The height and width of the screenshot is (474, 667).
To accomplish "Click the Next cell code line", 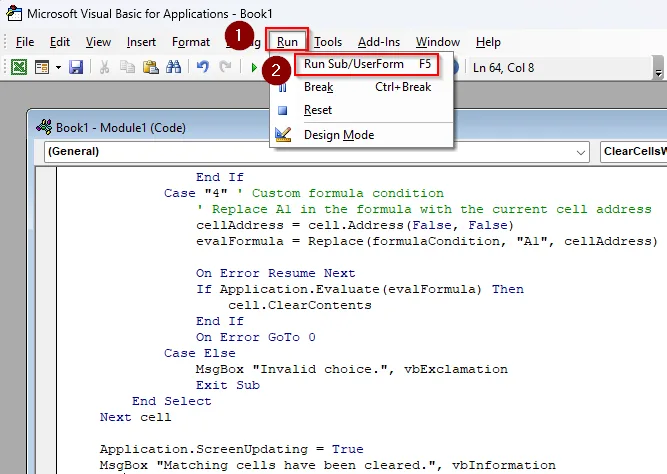I will click(135, 417).
